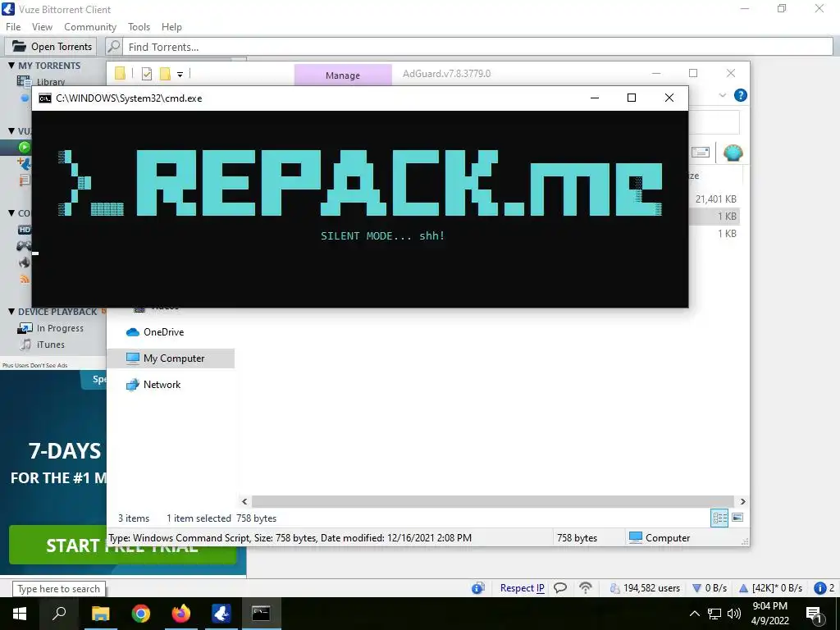Click the blue Explorer help icon
This screenshot has width=840, height=630.
pos(741,95)
